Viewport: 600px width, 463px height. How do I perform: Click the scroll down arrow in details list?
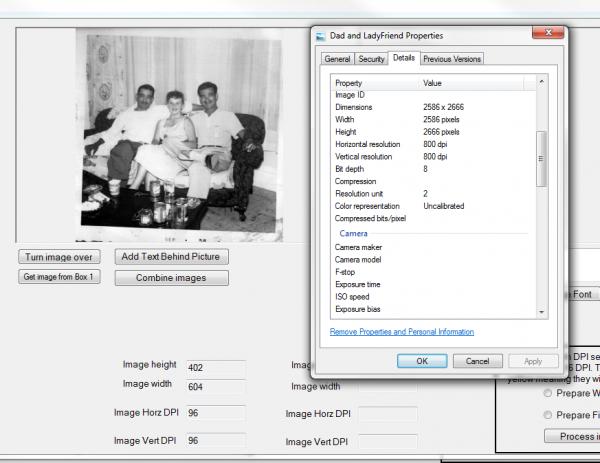tap(541, 312)
